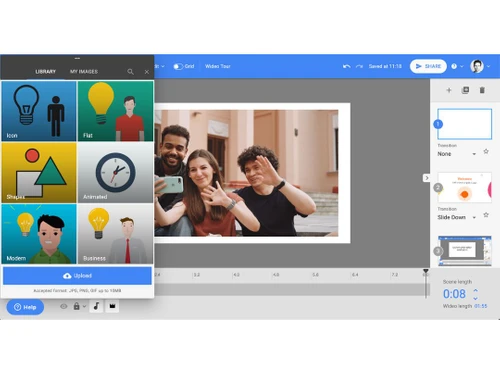Image resolution: width=500 pixels, height=375 pixels.
Task: Click the panel drag handle at top
Action: coord(77,58)
